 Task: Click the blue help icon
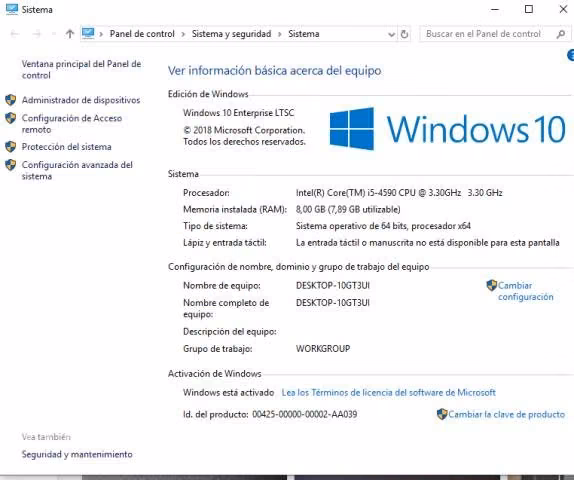pyautogui.click(x=570, y=55)
